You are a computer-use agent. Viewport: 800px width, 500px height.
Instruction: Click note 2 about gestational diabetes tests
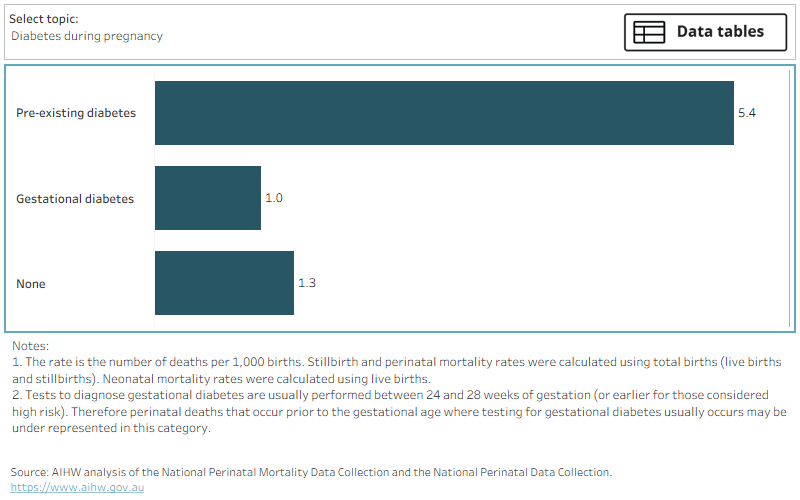[x=399, y=411]
